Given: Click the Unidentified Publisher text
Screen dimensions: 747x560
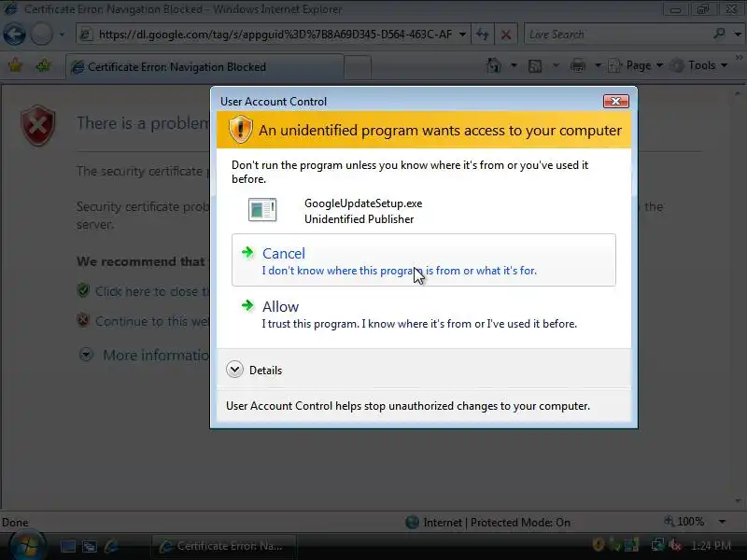Looking at the screenshot, I should [359, 219].
